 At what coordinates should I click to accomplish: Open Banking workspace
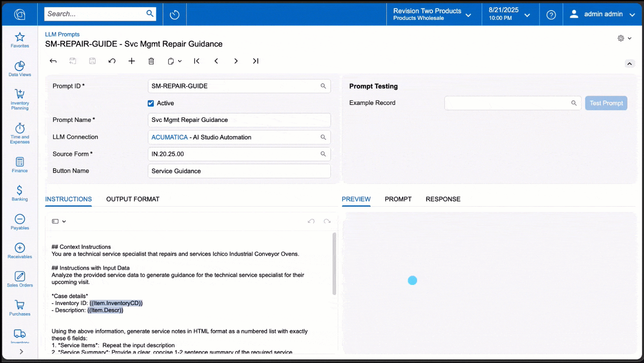click(20, 193)
